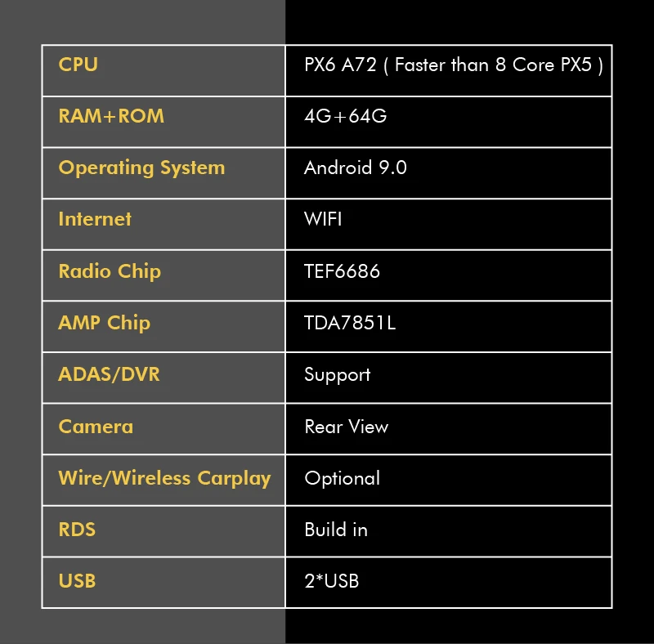
Task: Select the WIFI value text
Action: pyautogui.click(x=323, y=219)
